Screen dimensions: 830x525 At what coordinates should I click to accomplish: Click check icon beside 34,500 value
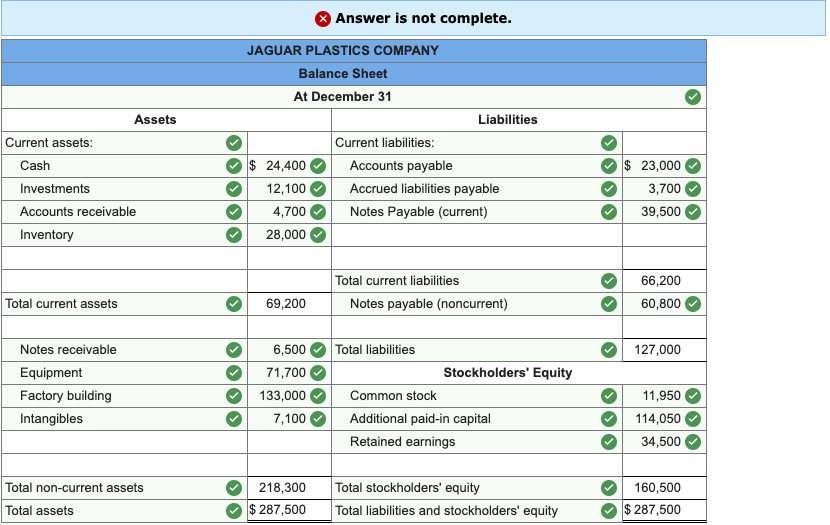(693, 441)
